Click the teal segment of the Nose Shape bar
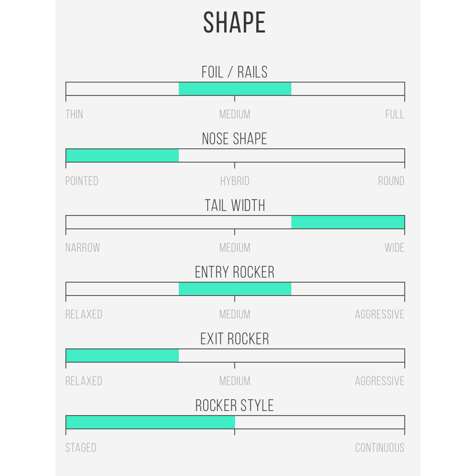This screenshot has width=476, height=476. click(122, 155)
